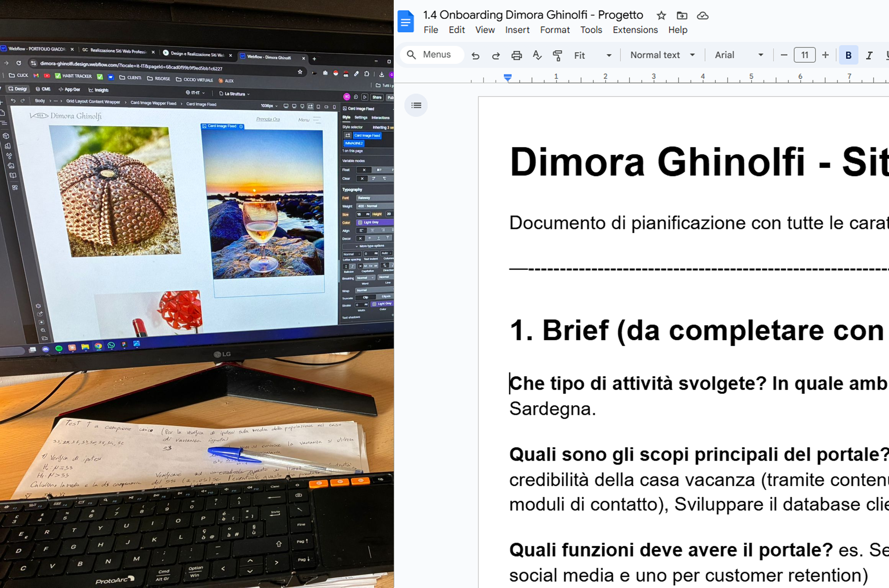Toggle Italic formatting button
The image size is (889, 588).
point(869,56)
